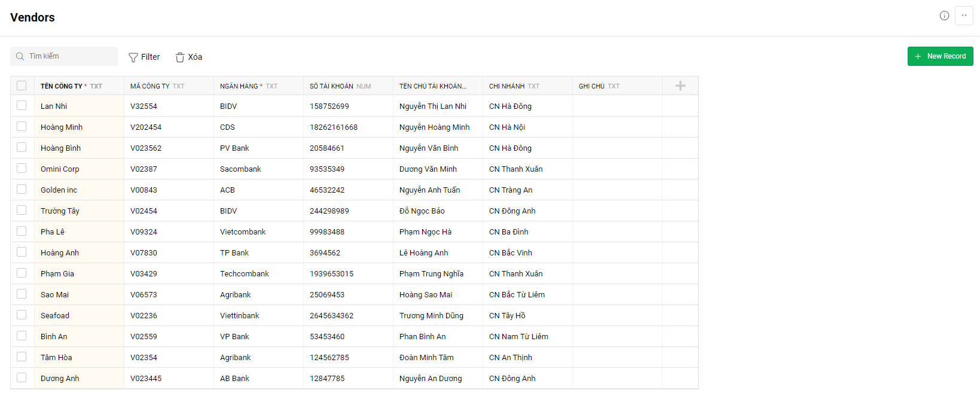
Task: Check the box for the Golden inc row
Action: point(22,189)
